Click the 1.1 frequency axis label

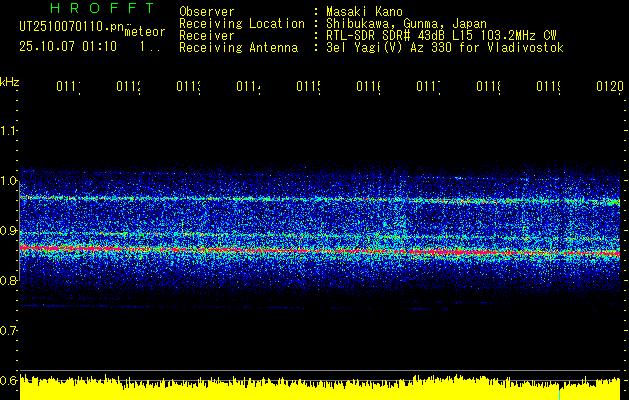[8, 130]
